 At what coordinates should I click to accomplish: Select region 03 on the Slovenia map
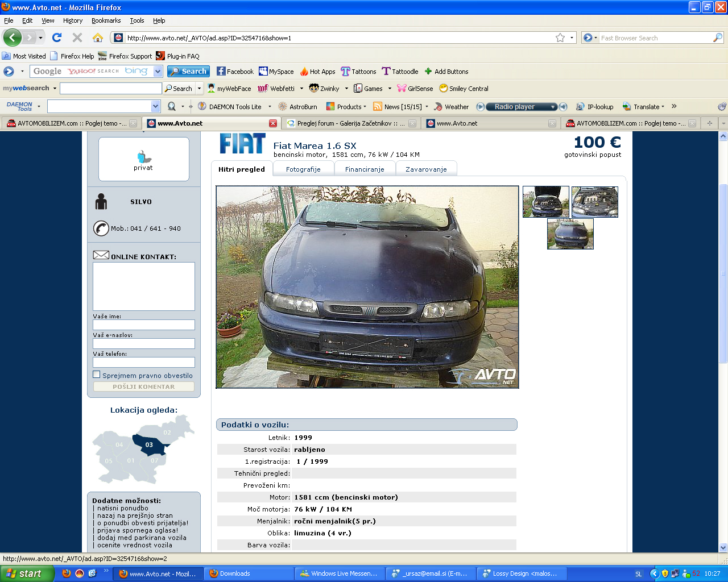click(150, 444)
